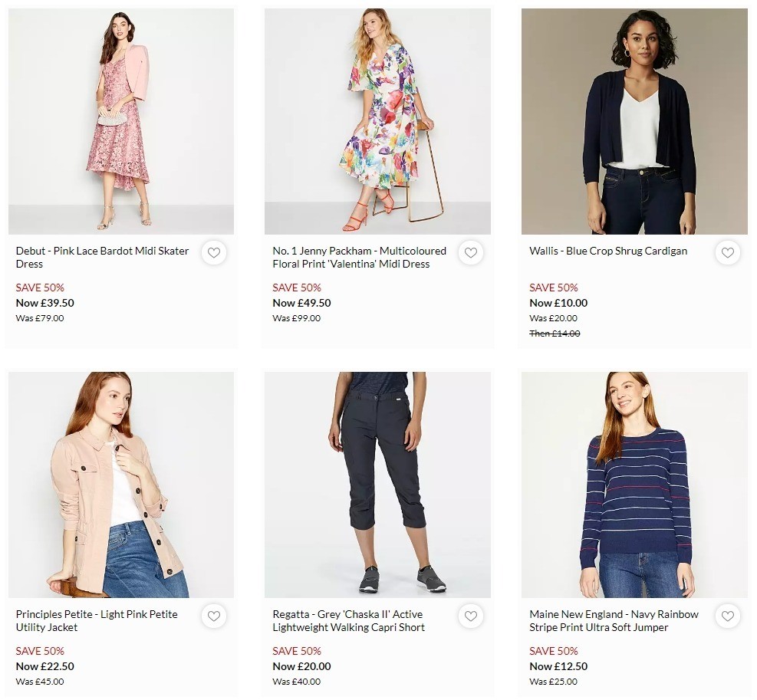Click the grey walking capri shorts photo
Viewport: 757px width, 700px height.
click(377, 484)
